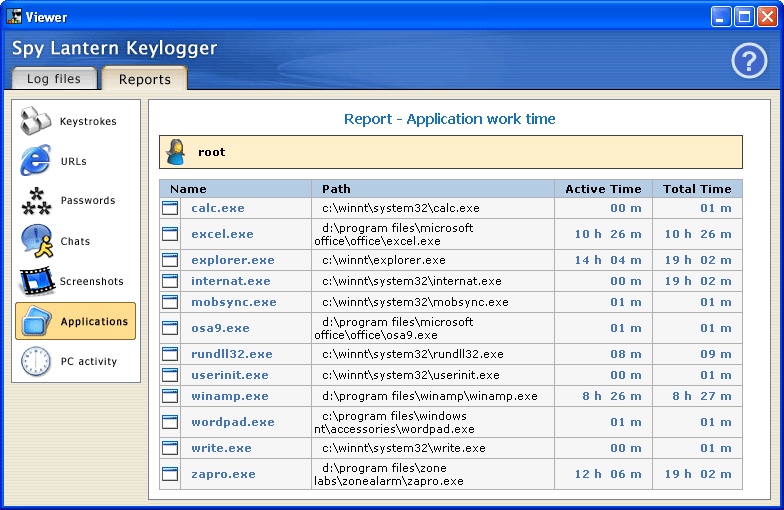Image resolution: width=784 pixels, height=510 pixels.
Task: Click the window icon beside zapro.exe
Action: point(170,474)
